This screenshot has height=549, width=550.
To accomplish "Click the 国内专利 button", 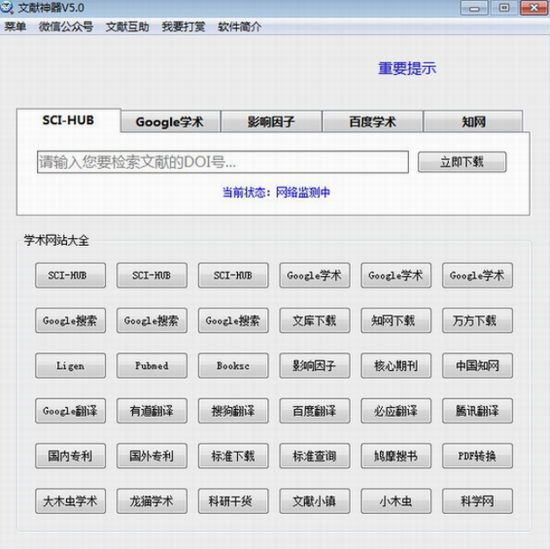I will point(71,456).
